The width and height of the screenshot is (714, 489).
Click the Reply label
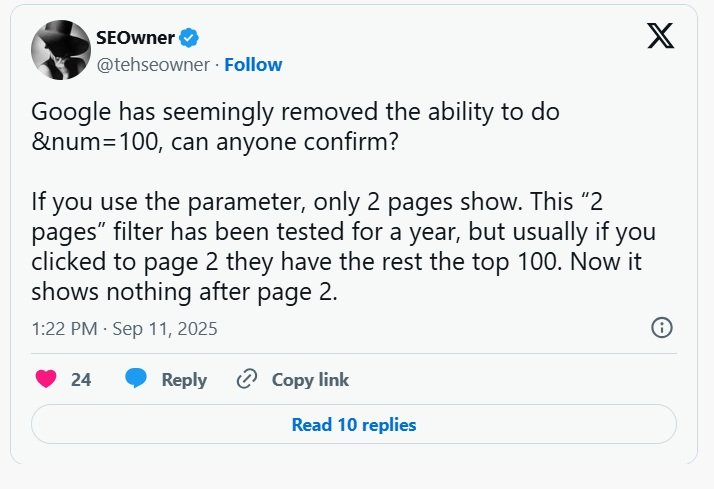click(x=184, y=379)
